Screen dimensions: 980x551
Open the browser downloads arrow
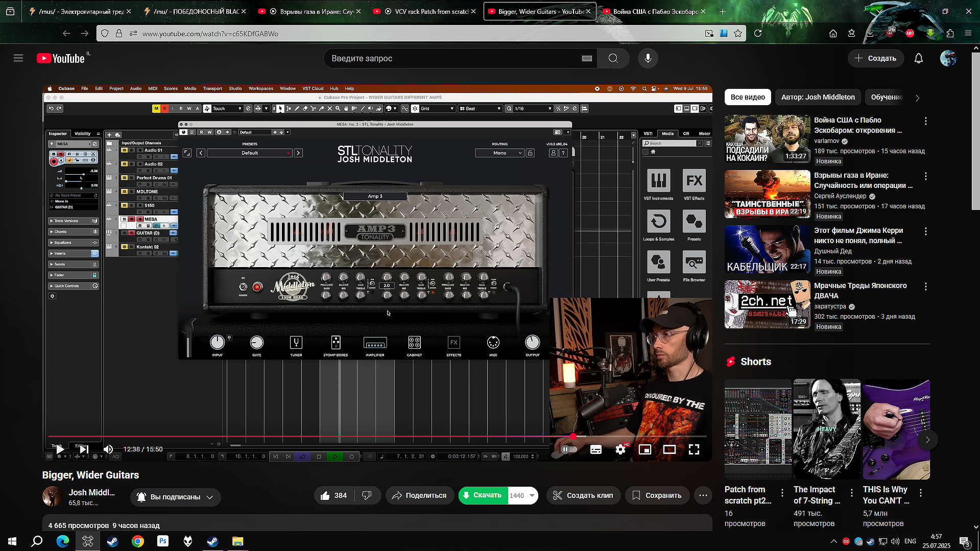click(x=870, y=34)
